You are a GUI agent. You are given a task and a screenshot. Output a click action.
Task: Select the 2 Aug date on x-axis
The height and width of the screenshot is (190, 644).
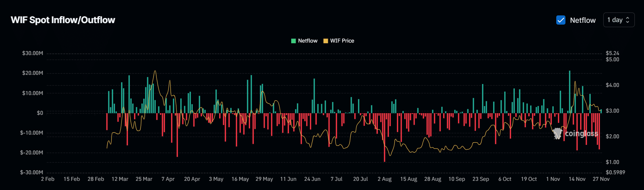click(x=384, y=179)
